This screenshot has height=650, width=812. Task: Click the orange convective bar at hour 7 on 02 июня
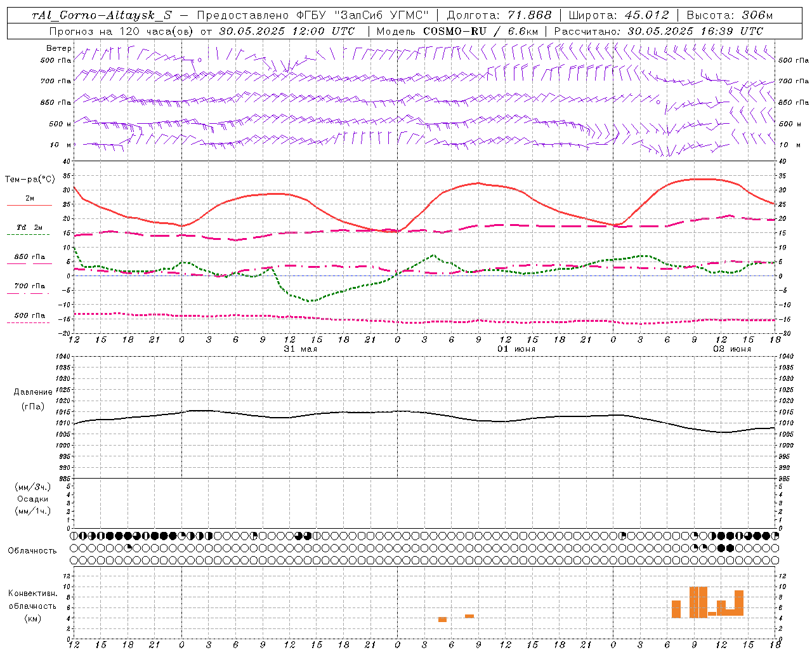(676, 609)
